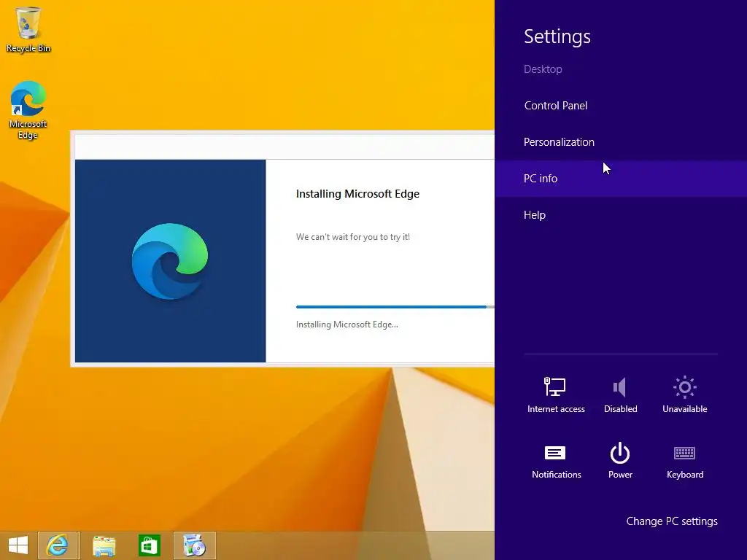This screenshot has width=747, height=560.
Task: Open Control Panel from Settings charm
Action: pyautogui.click(x=621, y=106)
